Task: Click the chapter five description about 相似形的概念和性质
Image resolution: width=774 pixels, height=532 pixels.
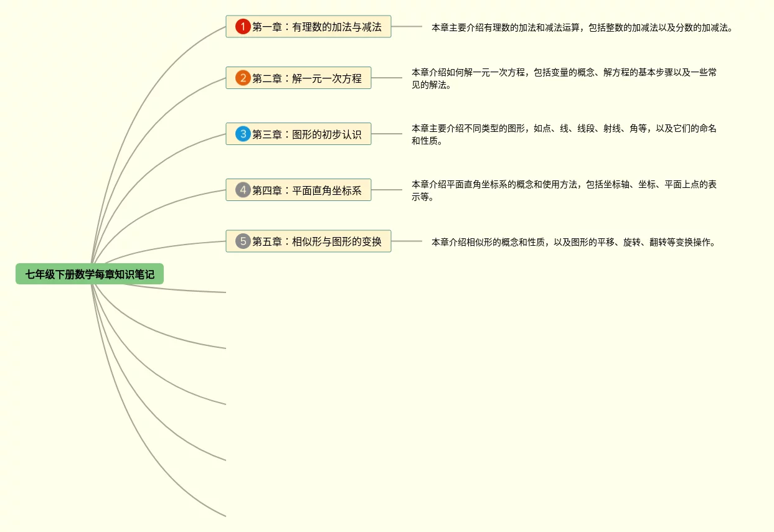Action: point(573,242)
